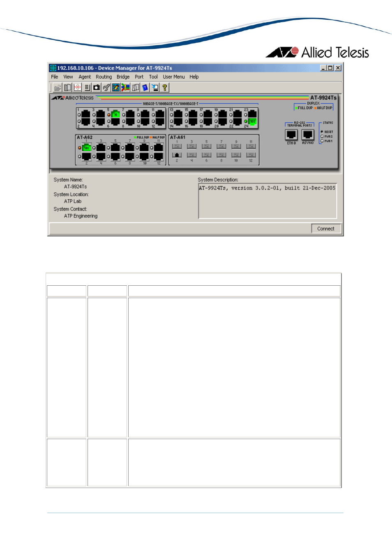The height and width of the screenshot is (555, 392).
Task: Select green port 24 on the main panel
Action: click(252, 121)
